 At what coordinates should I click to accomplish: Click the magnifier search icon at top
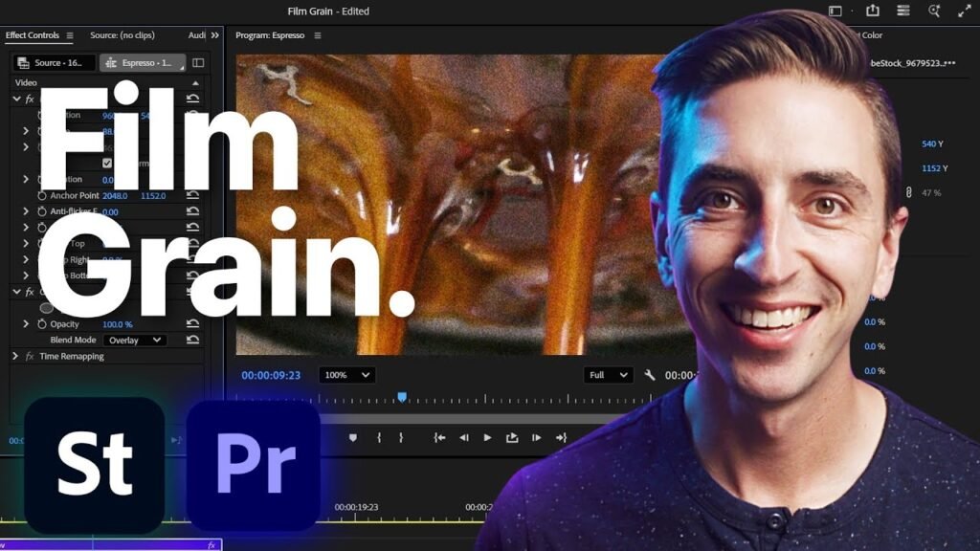click(934, 11)
